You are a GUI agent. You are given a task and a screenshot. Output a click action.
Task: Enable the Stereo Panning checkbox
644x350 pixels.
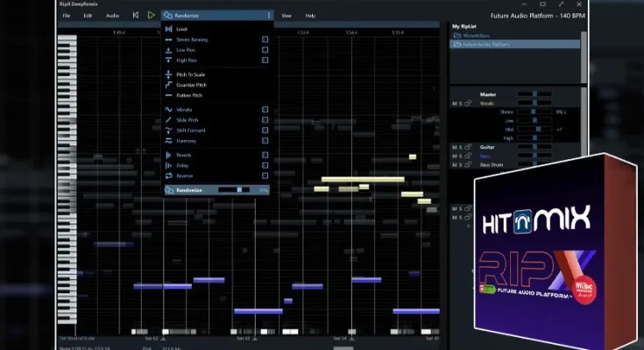click(265, 39)
